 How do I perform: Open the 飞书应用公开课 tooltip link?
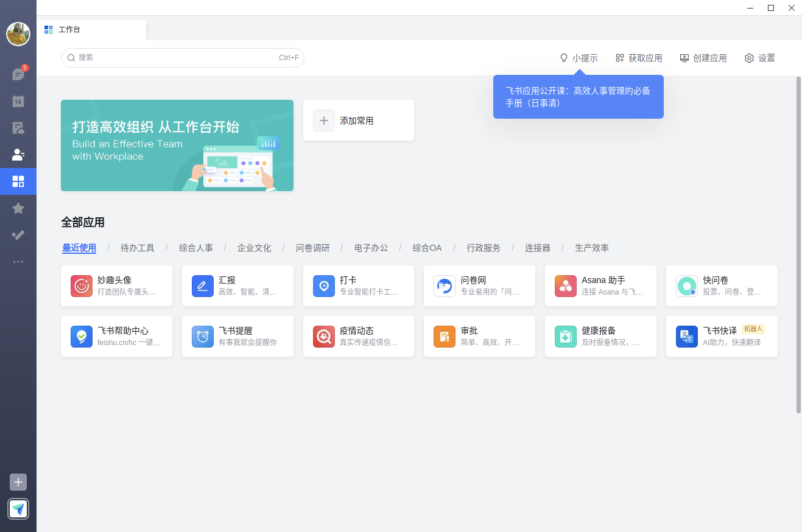pos(578,97)
